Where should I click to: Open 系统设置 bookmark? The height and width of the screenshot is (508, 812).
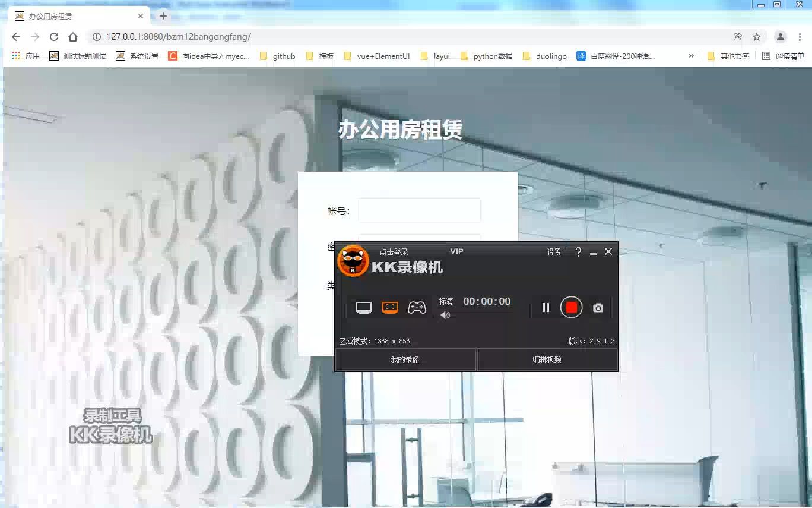coord(137,56)
